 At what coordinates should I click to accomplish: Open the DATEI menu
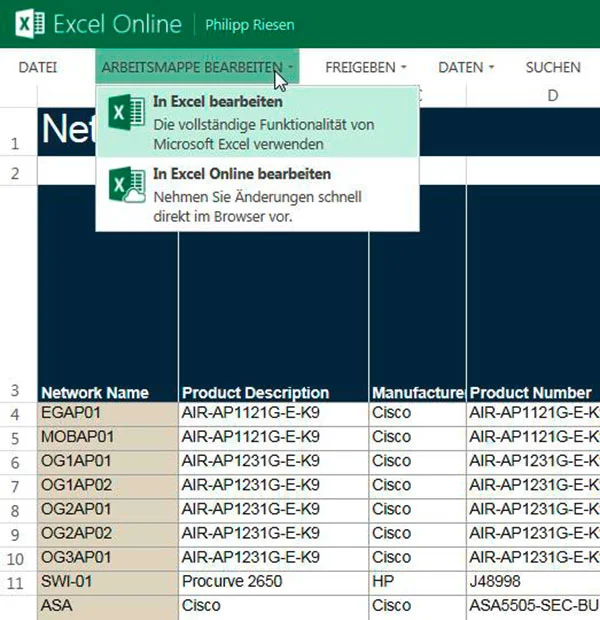[38, 67]
